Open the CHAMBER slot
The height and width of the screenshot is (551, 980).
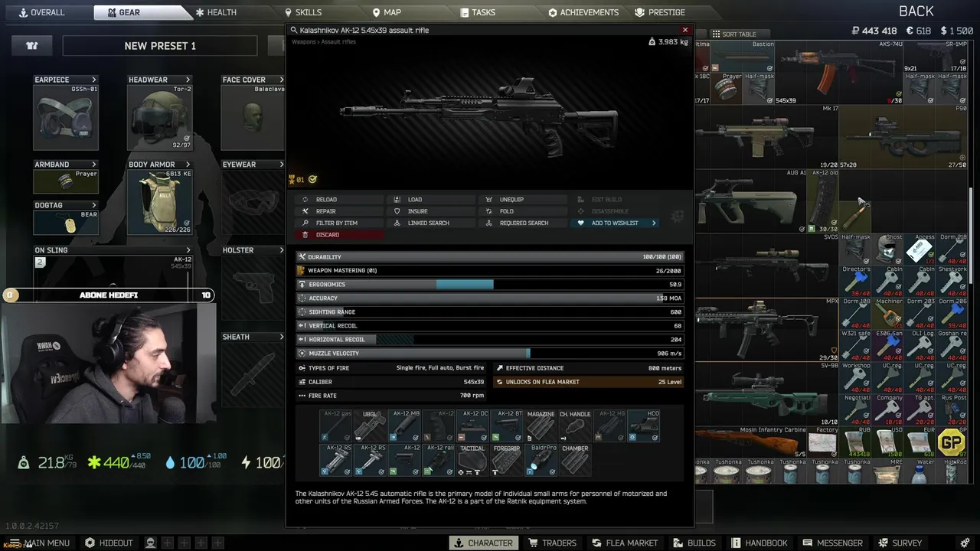(x=575, y=460)
